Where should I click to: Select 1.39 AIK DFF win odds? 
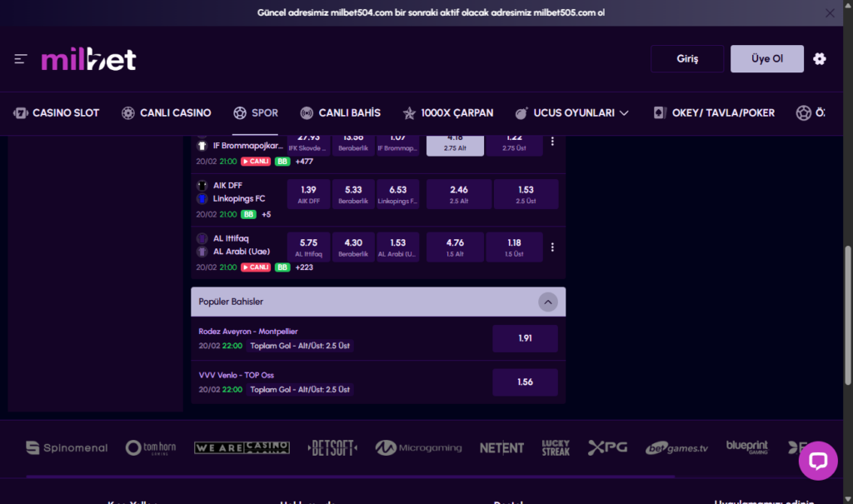308,194
